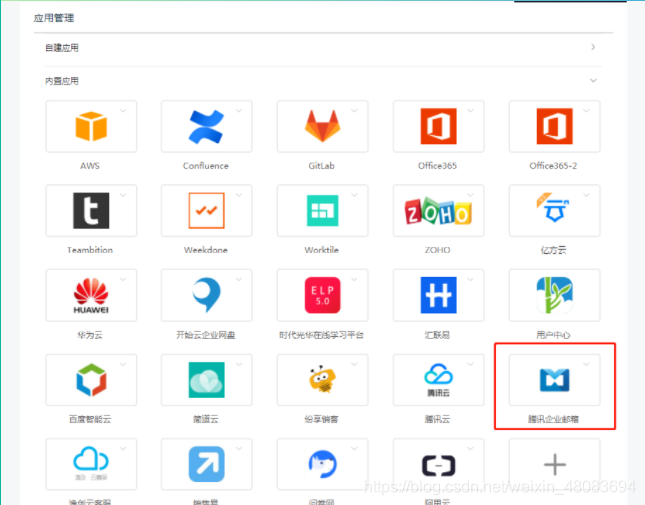The height and width of the screenshot is (505, 645).
Task: Expand the 纷享销客 card chevron menu
Action: [354, 364]
